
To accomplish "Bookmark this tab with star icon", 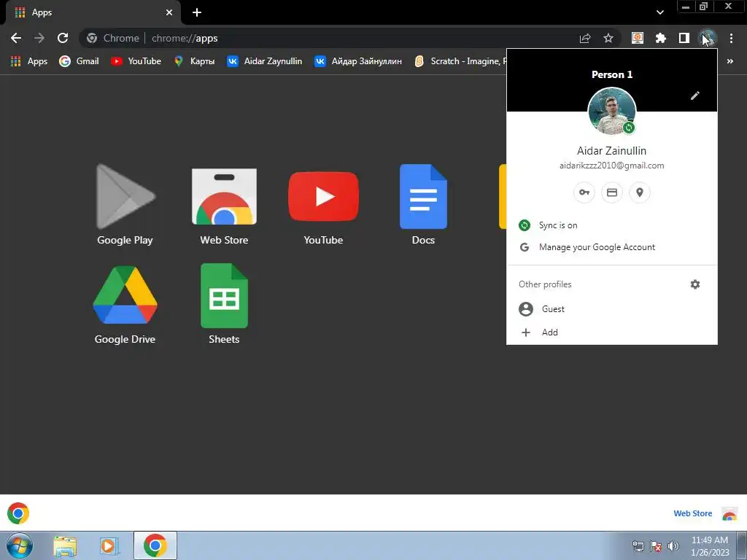I will (608, 38).
